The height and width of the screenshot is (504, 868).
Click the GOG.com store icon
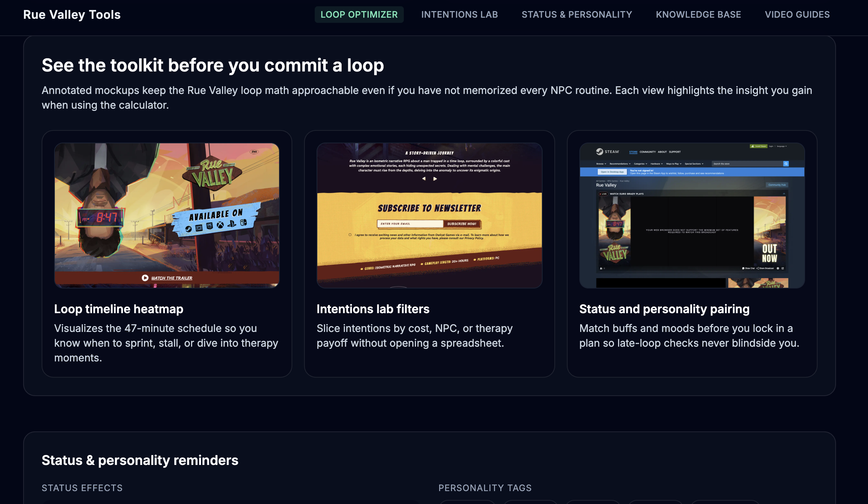(x=199, y=228)
